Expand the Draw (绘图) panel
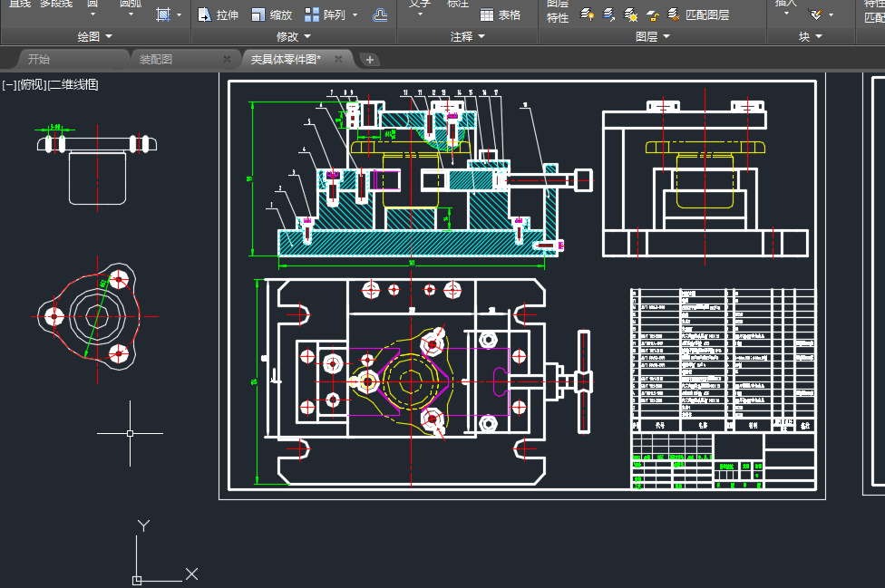The image size is (885, 588). [95, 36]
